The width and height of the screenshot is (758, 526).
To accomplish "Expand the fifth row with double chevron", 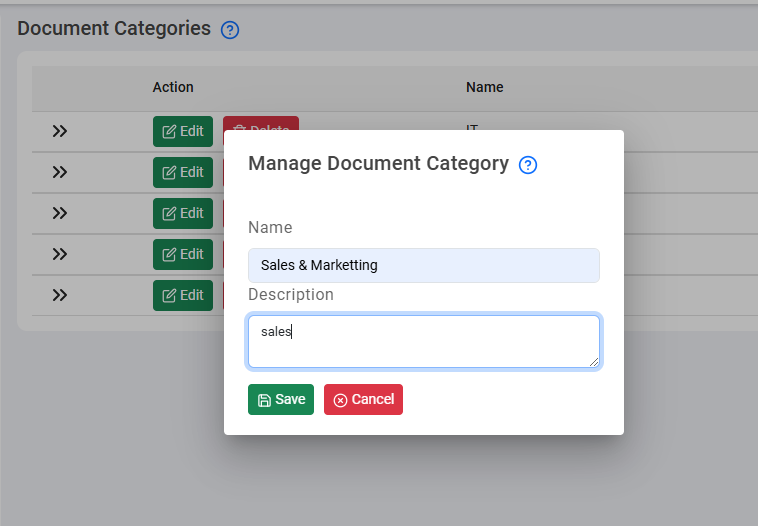I will click(x=60, y=295).
